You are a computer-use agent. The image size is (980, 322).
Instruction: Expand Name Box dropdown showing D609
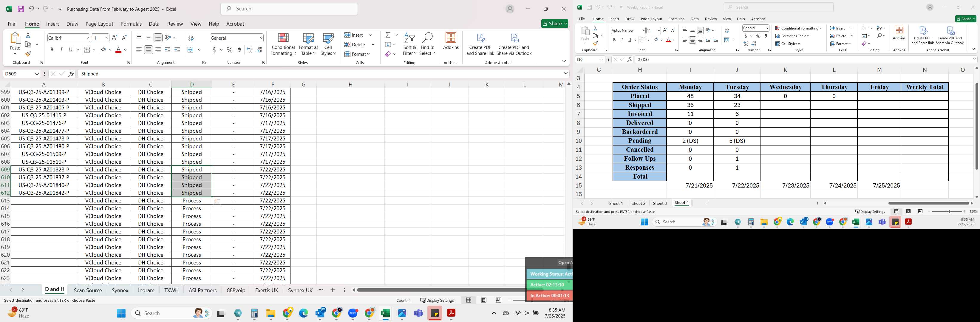tap(37, 74)
